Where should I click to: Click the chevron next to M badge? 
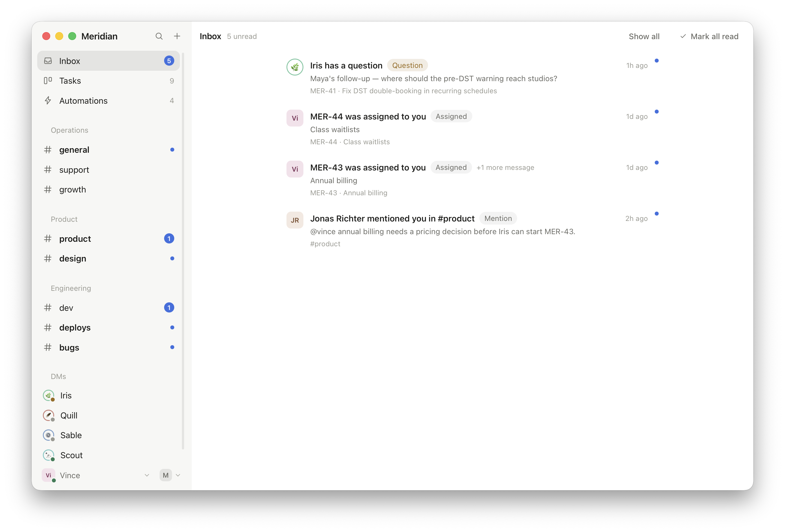[178, 475]
